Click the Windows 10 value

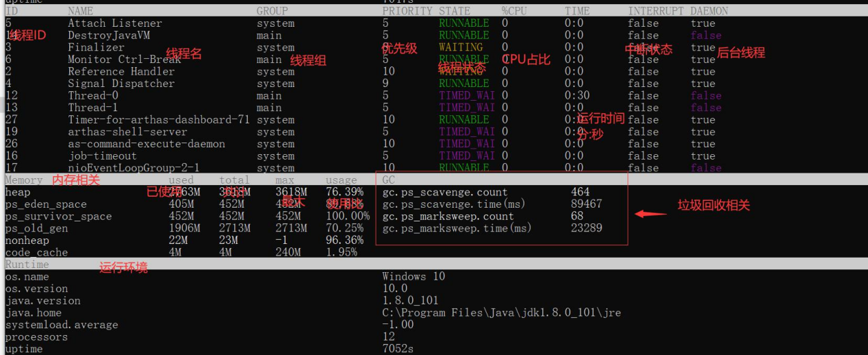click(413, 277)
